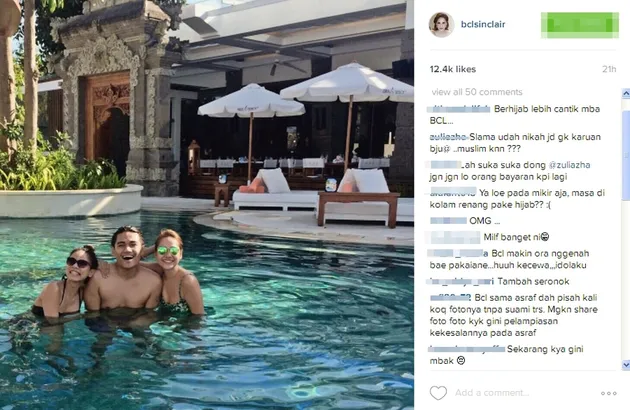The image size is (630, 410).
Task: Click the green follow button
Action: 580,25
